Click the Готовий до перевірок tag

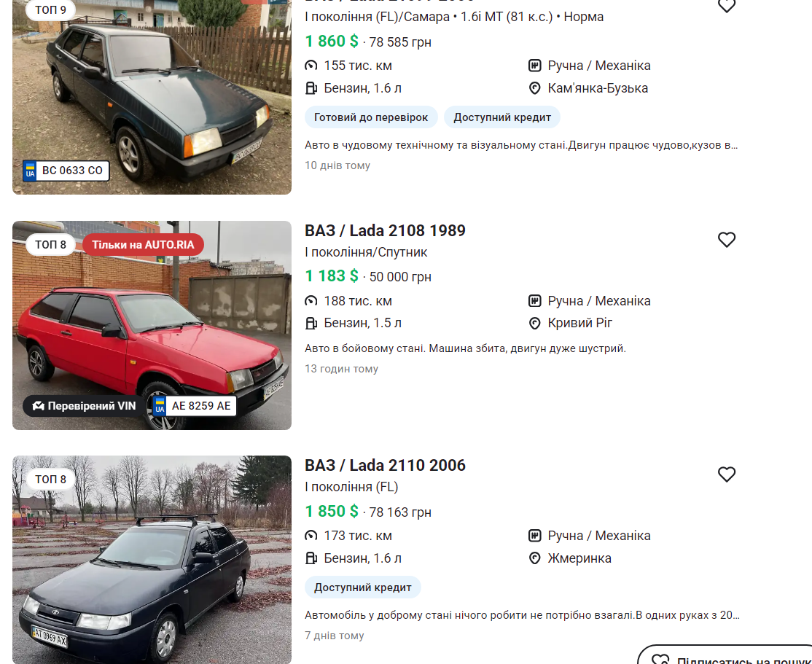(x=371, y=117)
